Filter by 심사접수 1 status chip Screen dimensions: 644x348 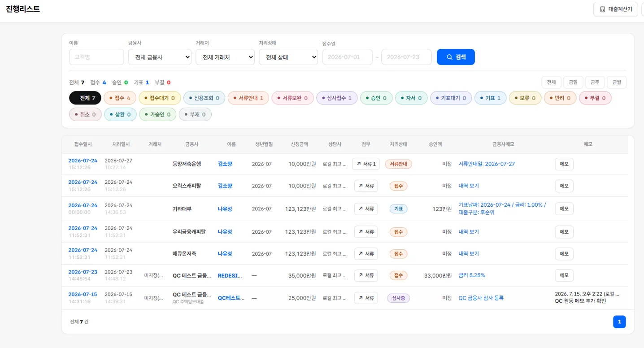point(337,98)
